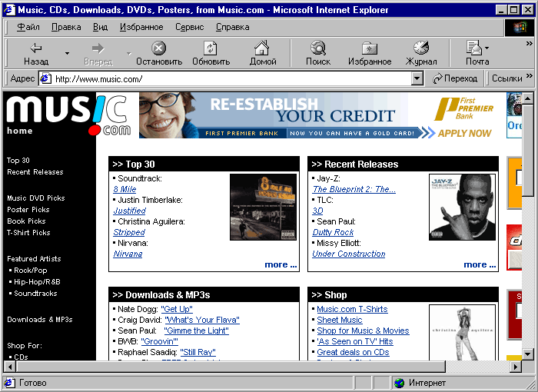Screen dimensions: 538x392
Task: Click the page icon in address bar
Action: [45, 78]
